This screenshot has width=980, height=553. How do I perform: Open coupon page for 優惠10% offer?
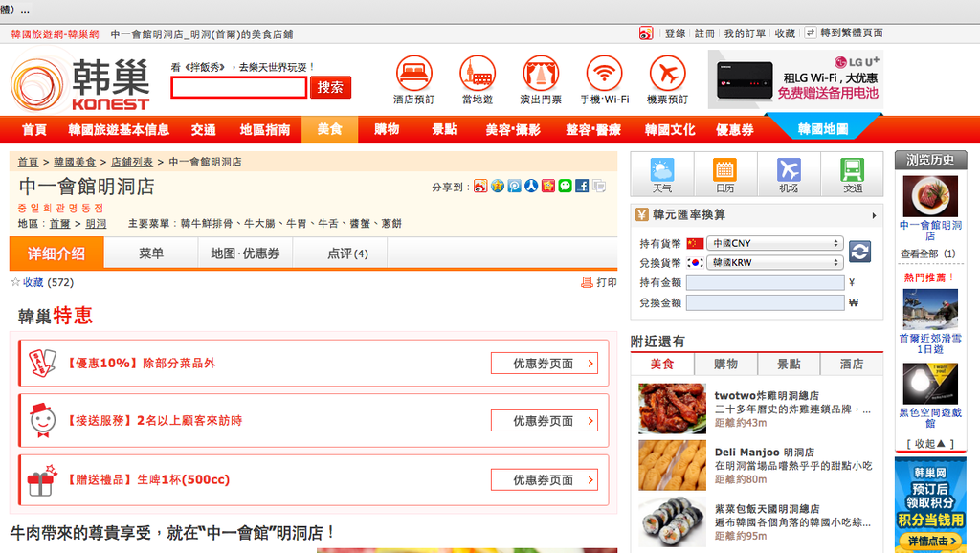tap(544, 363)
